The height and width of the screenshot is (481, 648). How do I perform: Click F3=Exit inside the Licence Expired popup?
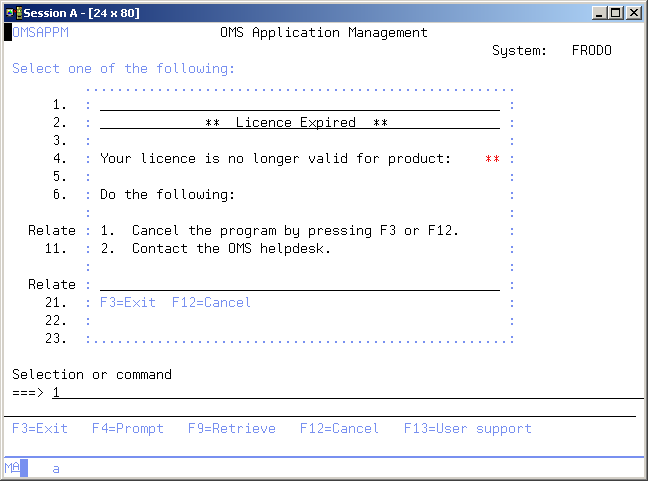128,302
